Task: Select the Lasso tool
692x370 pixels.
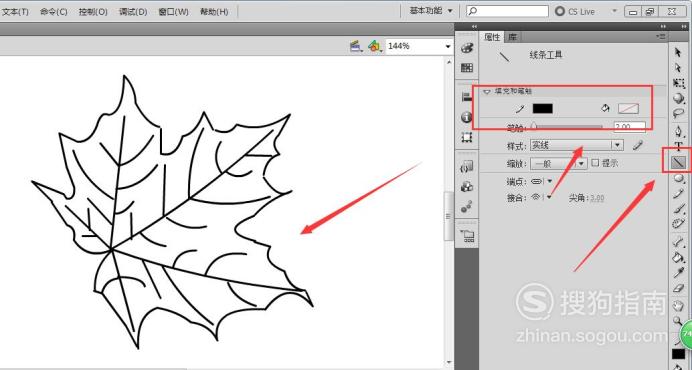Action: click(678, 113)
